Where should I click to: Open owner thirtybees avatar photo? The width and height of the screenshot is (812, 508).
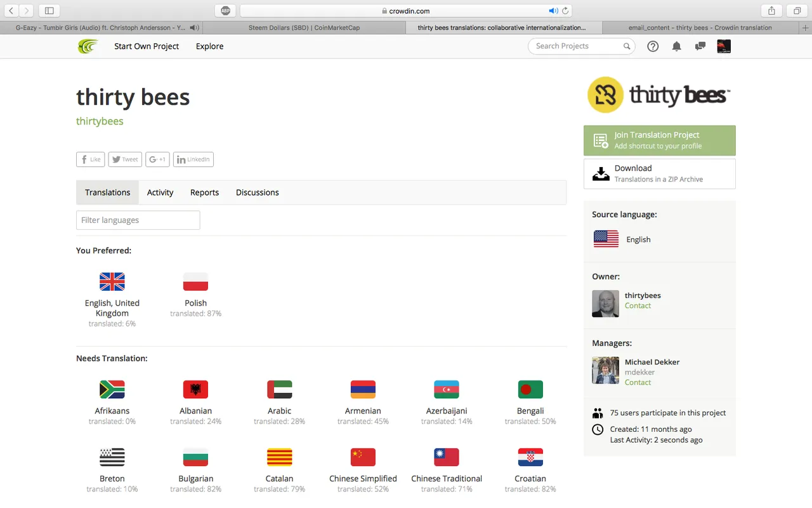pos(605,304)
